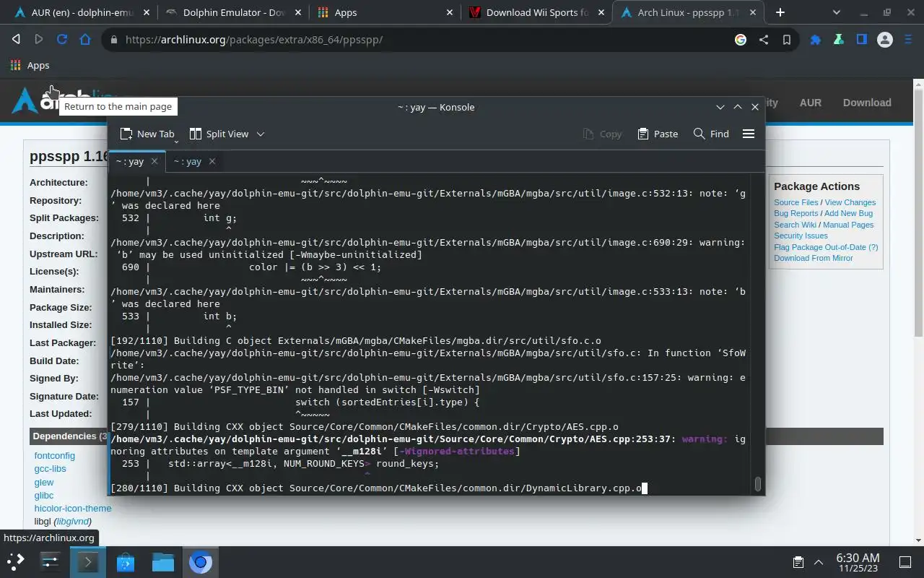924x578 pixels.
Task: Close the first Konsole yay tab
Action: pyautogui.click(x=154, y=161)
